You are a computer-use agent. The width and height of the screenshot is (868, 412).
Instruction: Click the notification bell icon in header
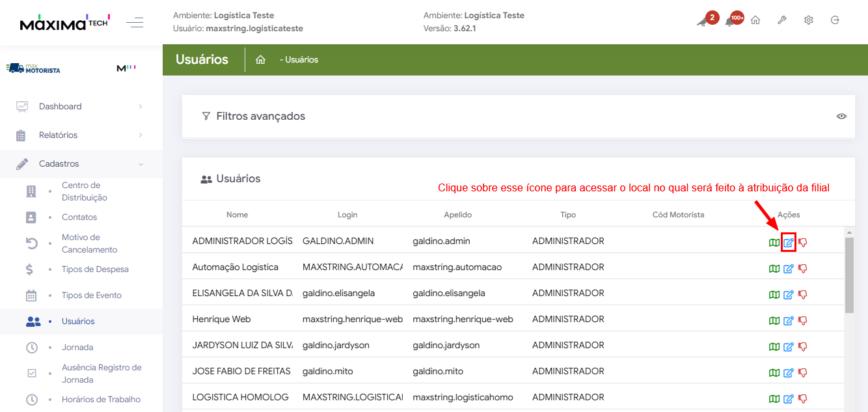(731, 21)
